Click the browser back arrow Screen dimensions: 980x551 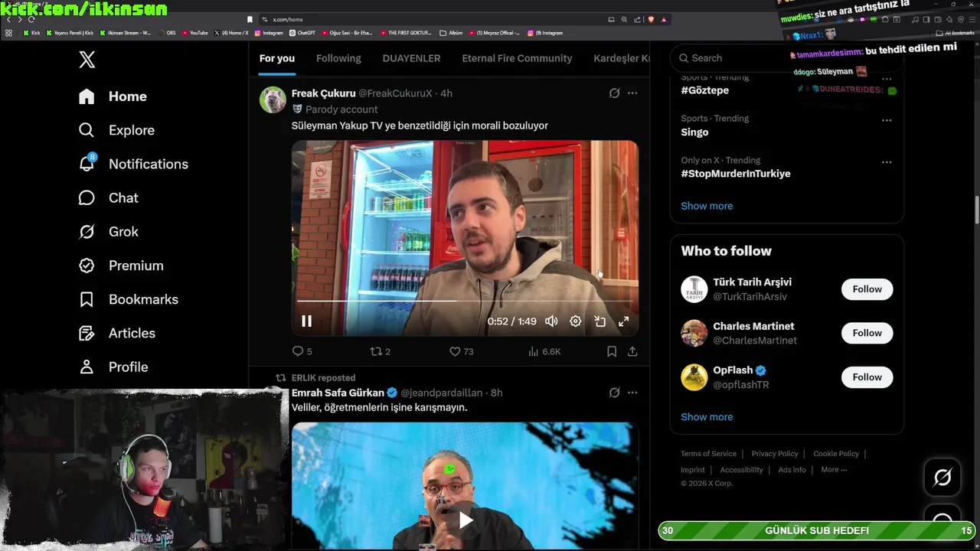(x=8, y=19)
